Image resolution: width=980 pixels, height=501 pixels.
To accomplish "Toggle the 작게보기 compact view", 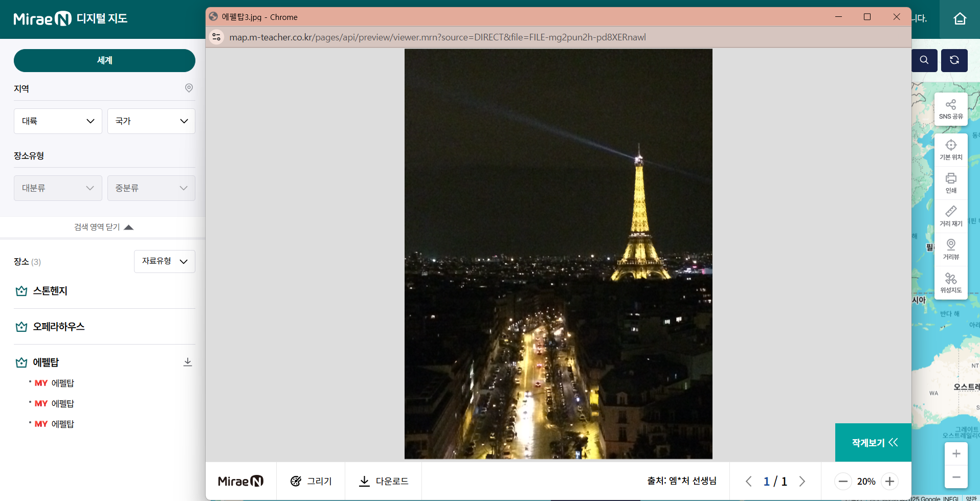I will (x=874, y=443).
